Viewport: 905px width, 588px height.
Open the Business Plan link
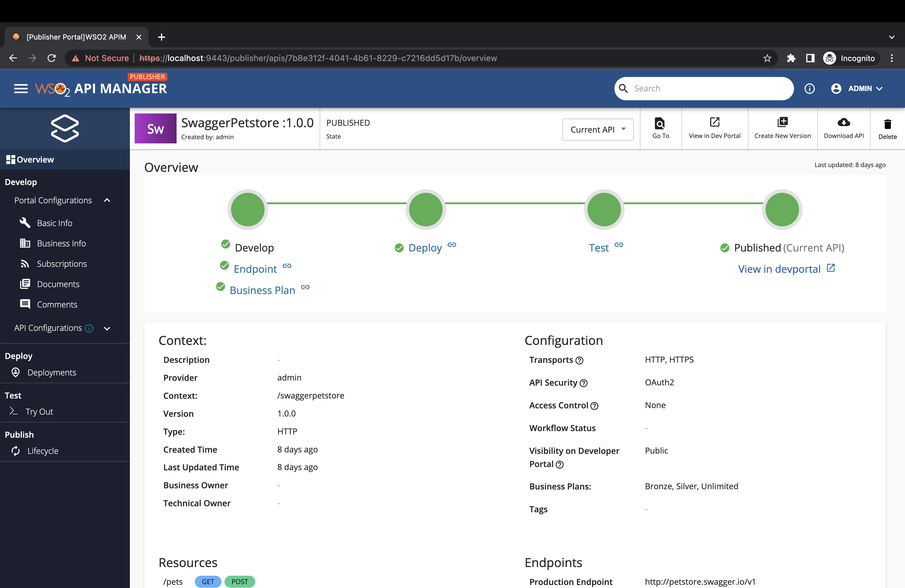262,290
